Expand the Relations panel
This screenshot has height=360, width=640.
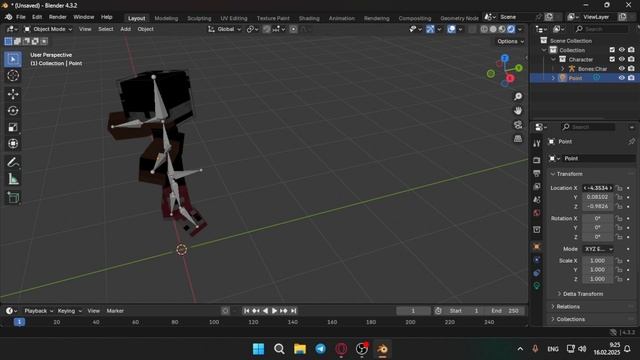click(x=568, y=307)
